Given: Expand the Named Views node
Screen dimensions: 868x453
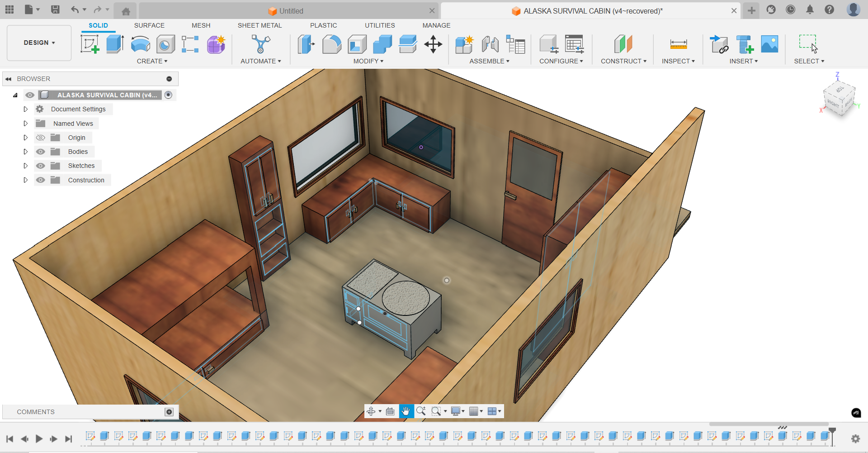Looking at the screenshot, I should pyautogui.click(x=25, y=124).
